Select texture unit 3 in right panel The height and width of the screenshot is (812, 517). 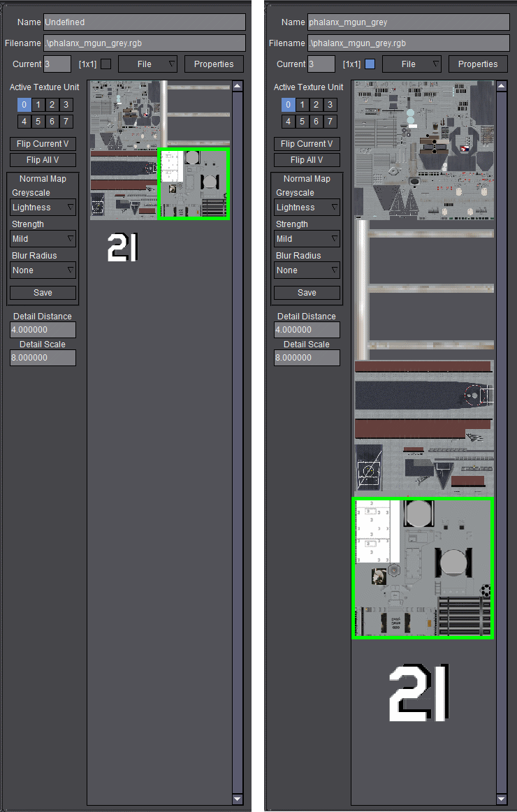coord(330,105)
